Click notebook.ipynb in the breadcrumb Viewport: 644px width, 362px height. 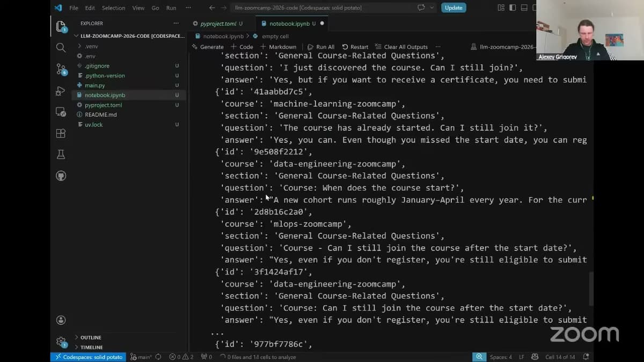pos(223,36)
